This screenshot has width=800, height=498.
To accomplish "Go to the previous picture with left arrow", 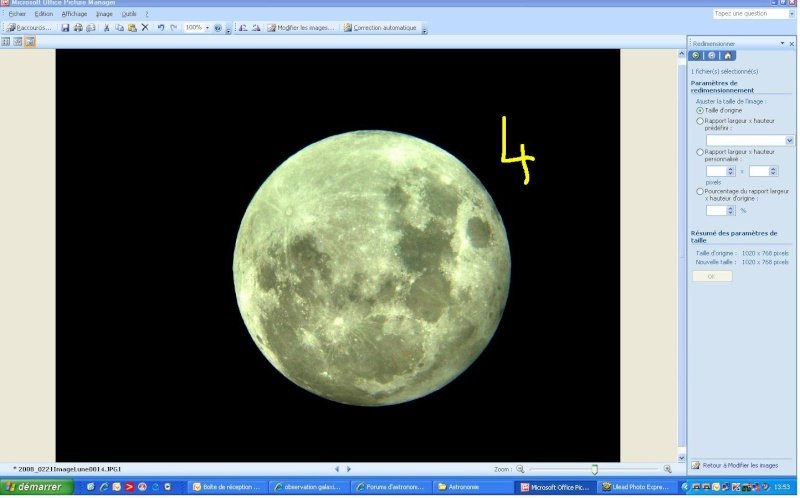I will (337, 470).
